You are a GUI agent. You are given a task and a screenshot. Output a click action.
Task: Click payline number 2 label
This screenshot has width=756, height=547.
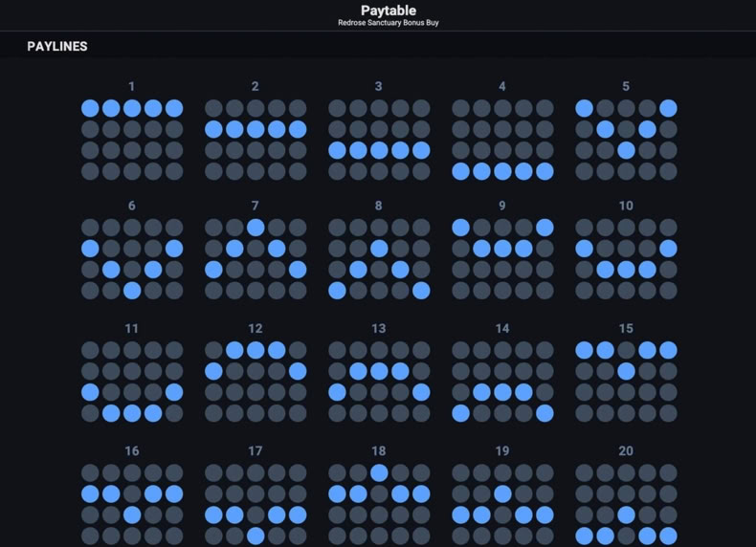coord(256,86)
